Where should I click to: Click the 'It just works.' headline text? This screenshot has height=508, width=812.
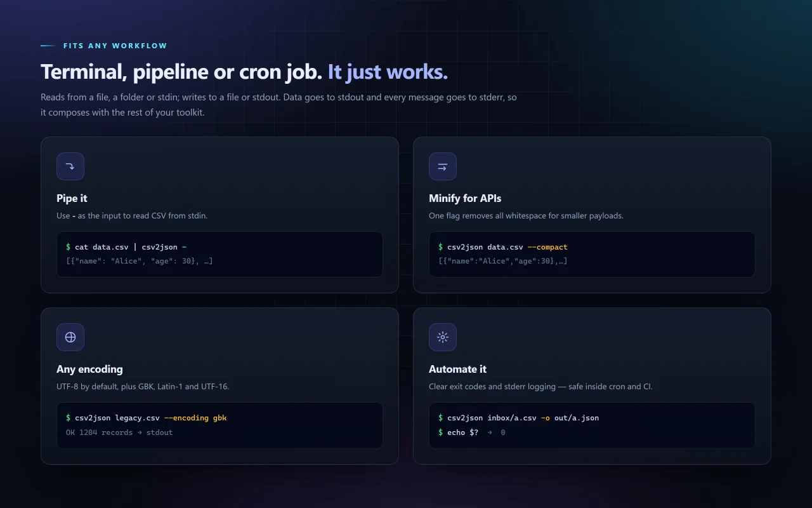[388, 72]
